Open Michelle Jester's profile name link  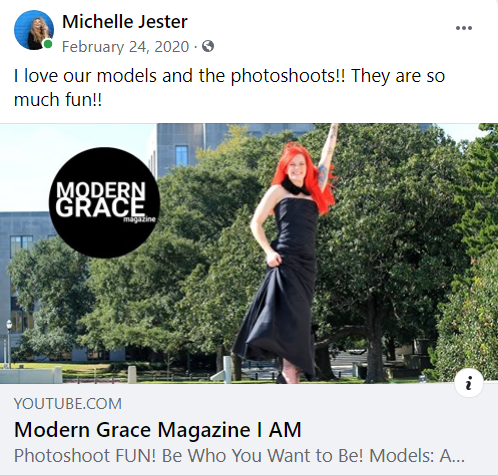125,22
